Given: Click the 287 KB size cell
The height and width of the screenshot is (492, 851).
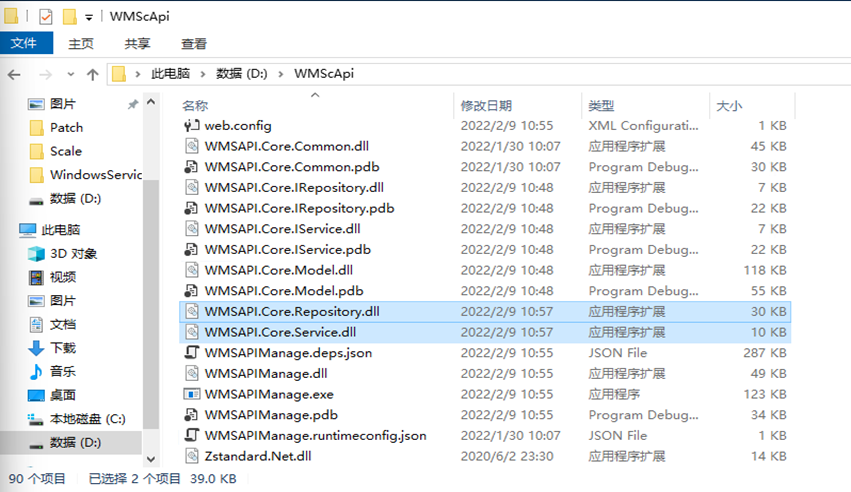Looking at the screenshot, I should (765, 353).
